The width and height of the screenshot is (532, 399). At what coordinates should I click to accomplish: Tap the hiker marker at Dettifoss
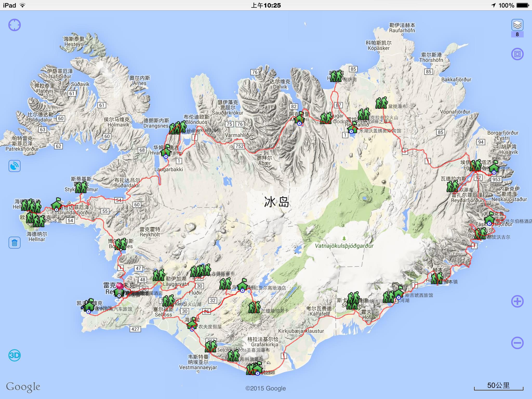tap(381, 103)
